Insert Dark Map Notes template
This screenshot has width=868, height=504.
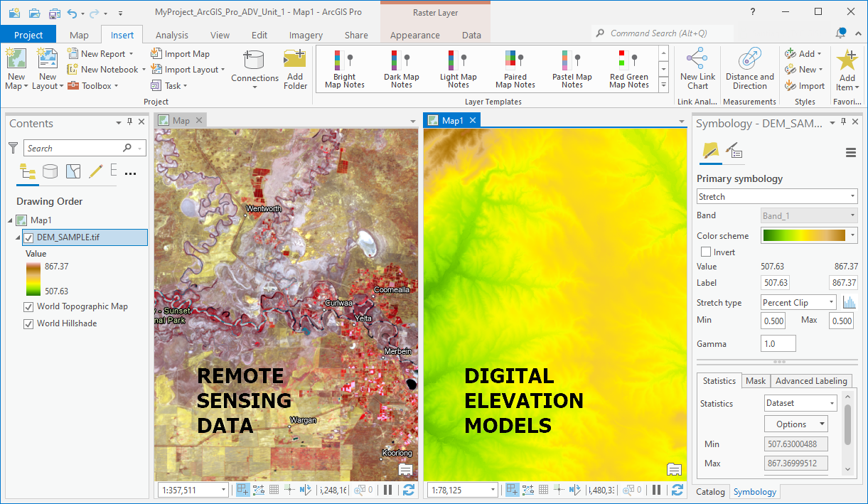[402, 69]
